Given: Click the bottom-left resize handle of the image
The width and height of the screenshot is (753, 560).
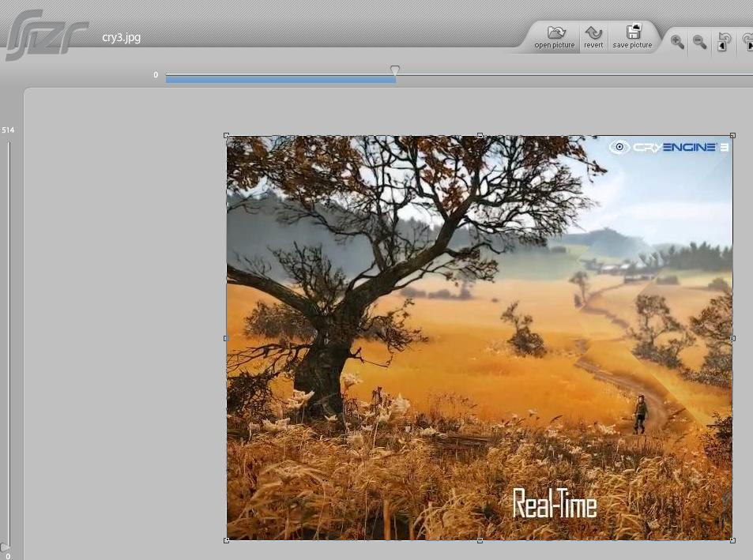Looking at the screenshot, I should click(x=227, y=540).
